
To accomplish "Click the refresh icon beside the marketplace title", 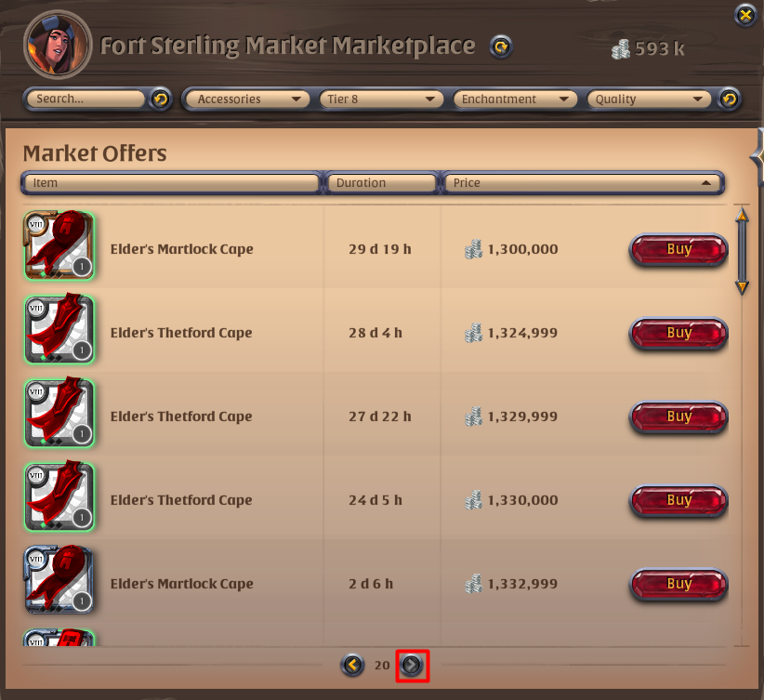I will click(x=501, y=47).
